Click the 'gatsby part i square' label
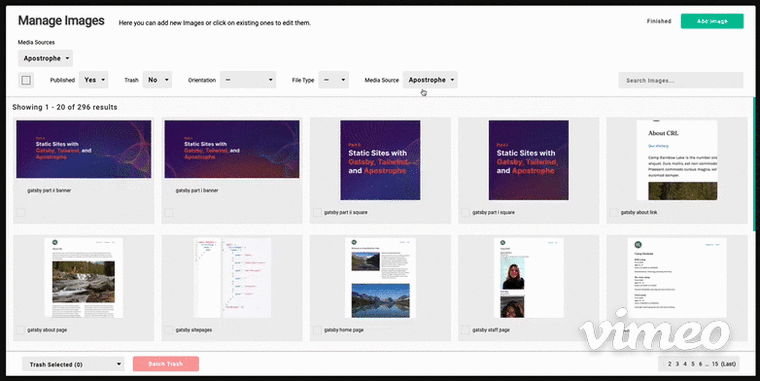This screenshot has width=760, height=381. pyautogui.click(x=493, y=212)
